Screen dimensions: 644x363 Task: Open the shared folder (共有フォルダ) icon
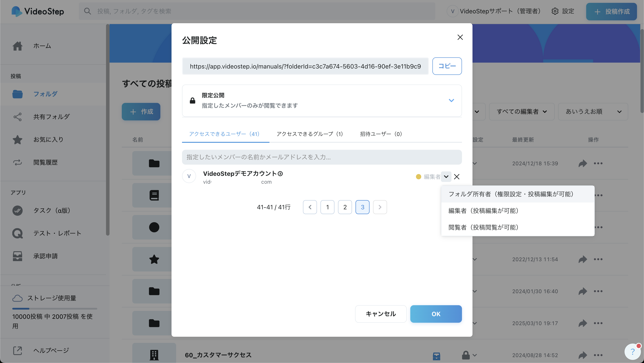[18, 117]
